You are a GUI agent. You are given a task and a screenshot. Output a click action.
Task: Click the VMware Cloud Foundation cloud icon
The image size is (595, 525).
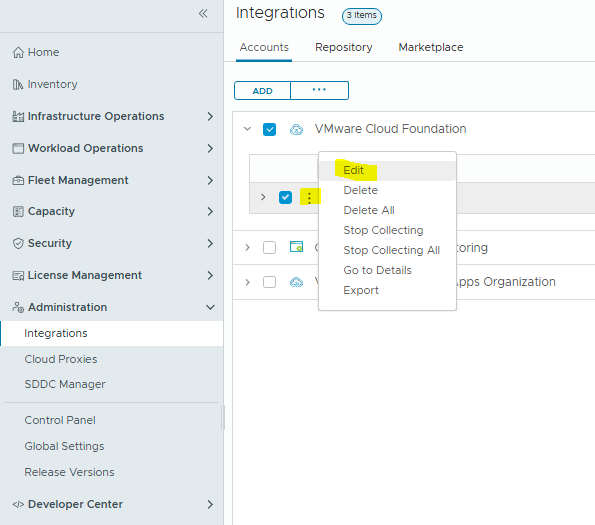pos(296,130)
